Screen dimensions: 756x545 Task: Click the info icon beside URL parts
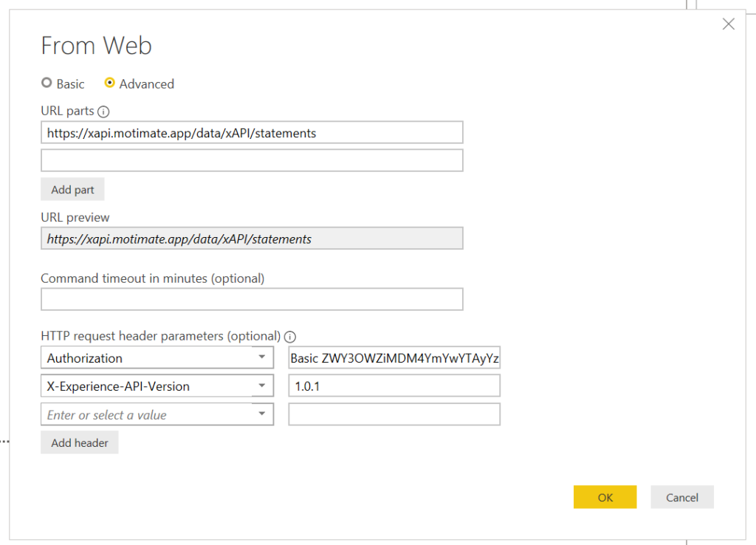103,112
